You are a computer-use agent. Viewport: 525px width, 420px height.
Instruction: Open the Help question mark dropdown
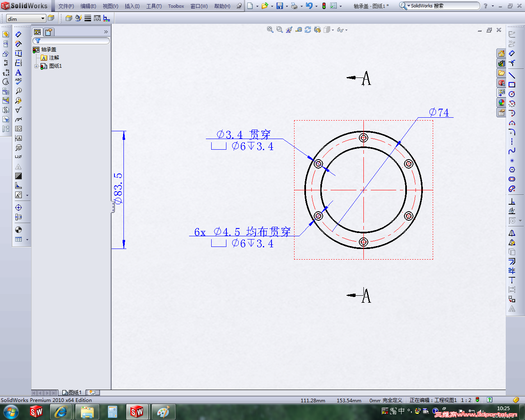(x=493, y=6)
